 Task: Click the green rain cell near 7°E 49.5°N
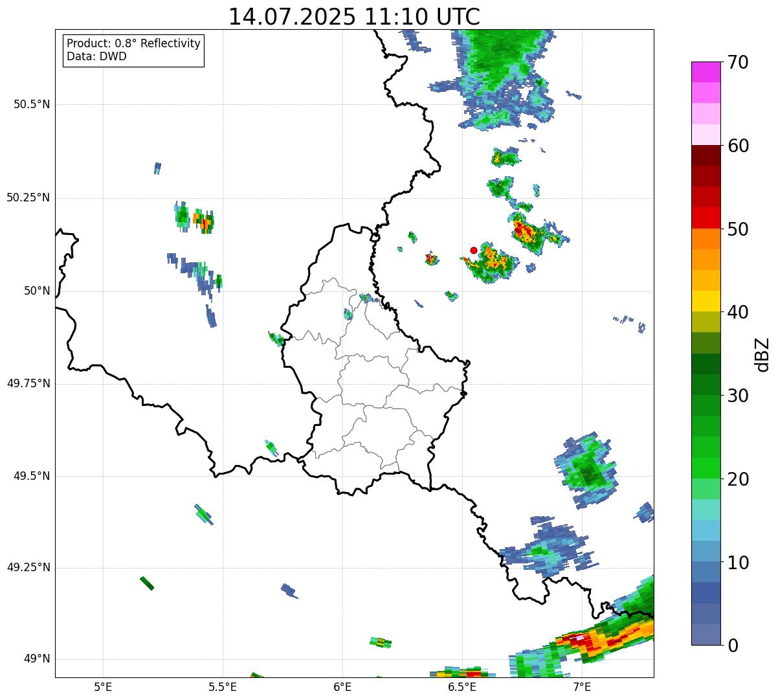[x=588, y=469]
